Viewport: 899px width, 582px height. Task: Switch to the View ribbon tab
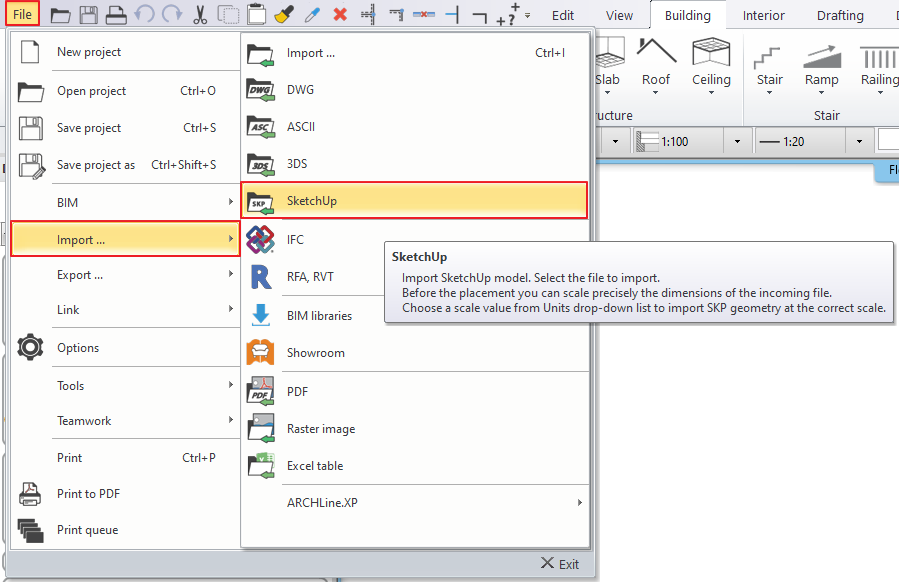coord(619,15)
